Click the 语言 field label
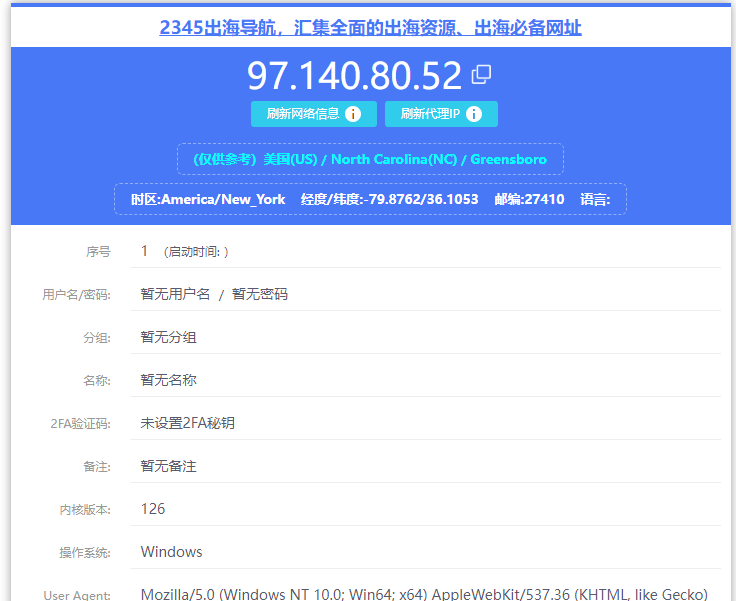 594,199
